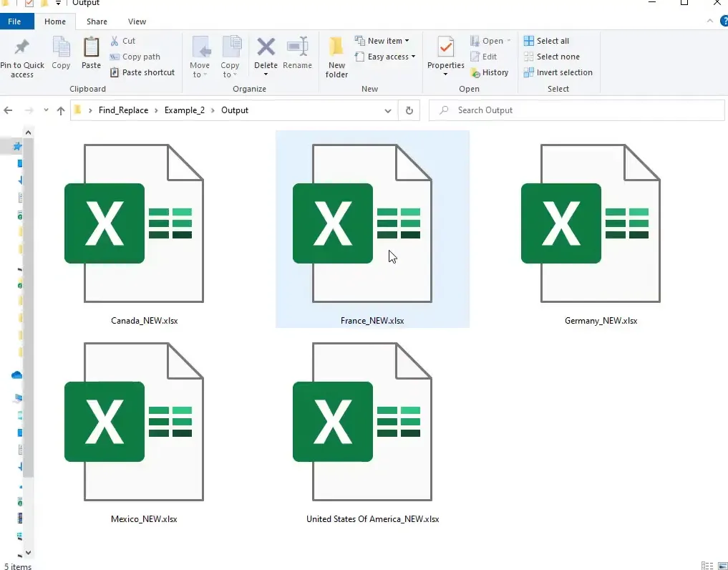
Task: Expand the chevron after Example_2
Action: tap(213, 110)
